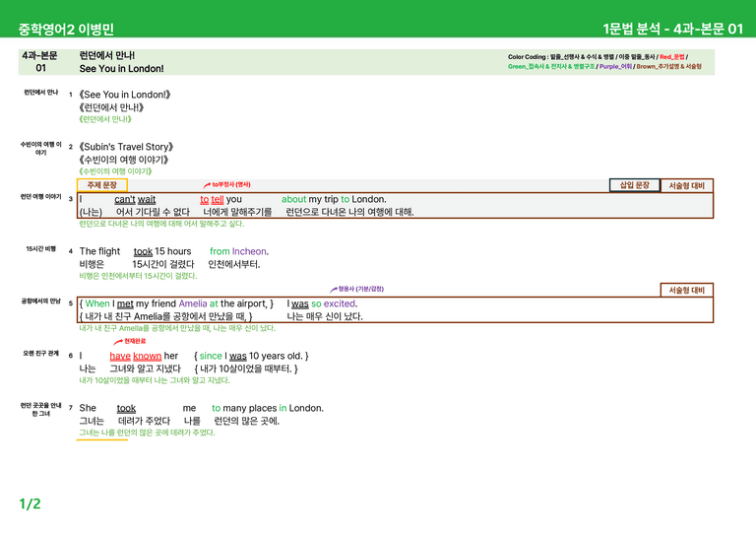Click the black gloss "런던의 많은 곳에."
Image resolution: width=756 pixels, height=535 pixels.
pos(246,421)
